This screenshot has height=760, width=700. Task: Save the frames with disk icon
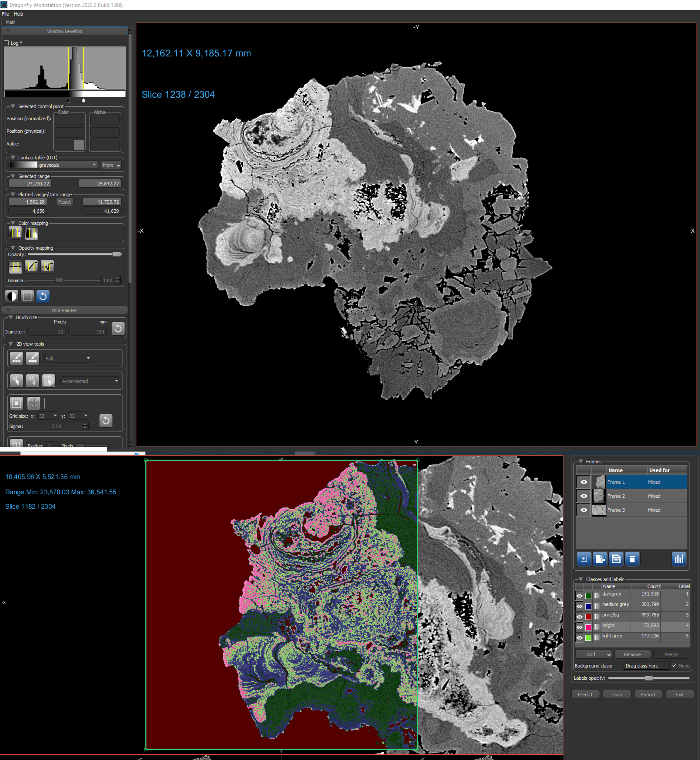tap(616, 559)
